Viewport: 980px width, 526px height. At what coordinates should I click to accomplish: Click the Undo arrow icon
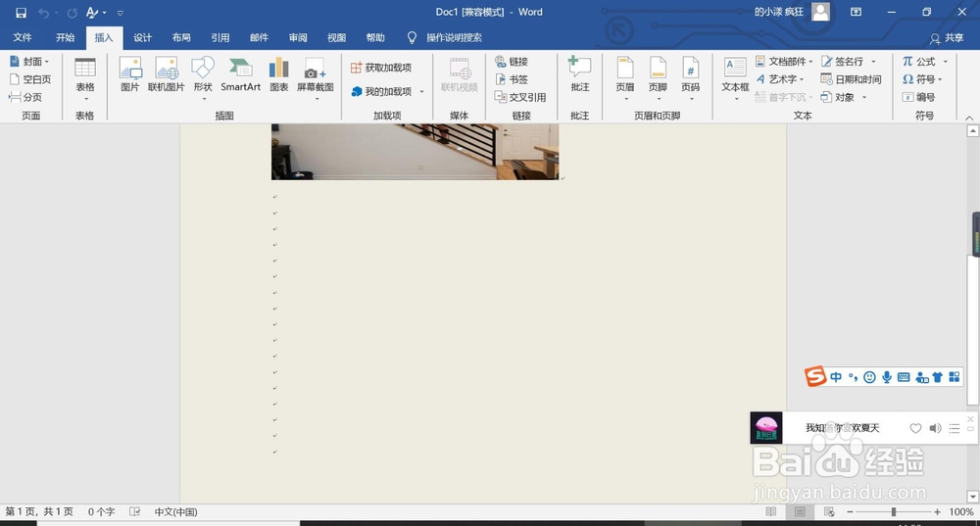[x=43, y=13]
